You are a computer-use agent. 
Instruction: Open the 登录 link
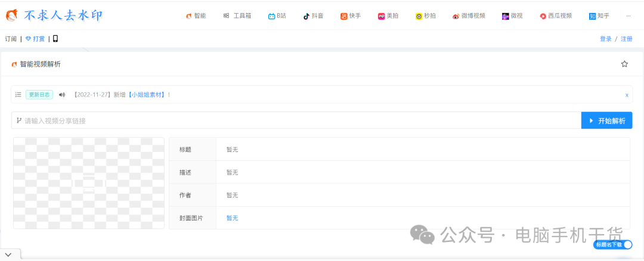click(x=606, y=39)
